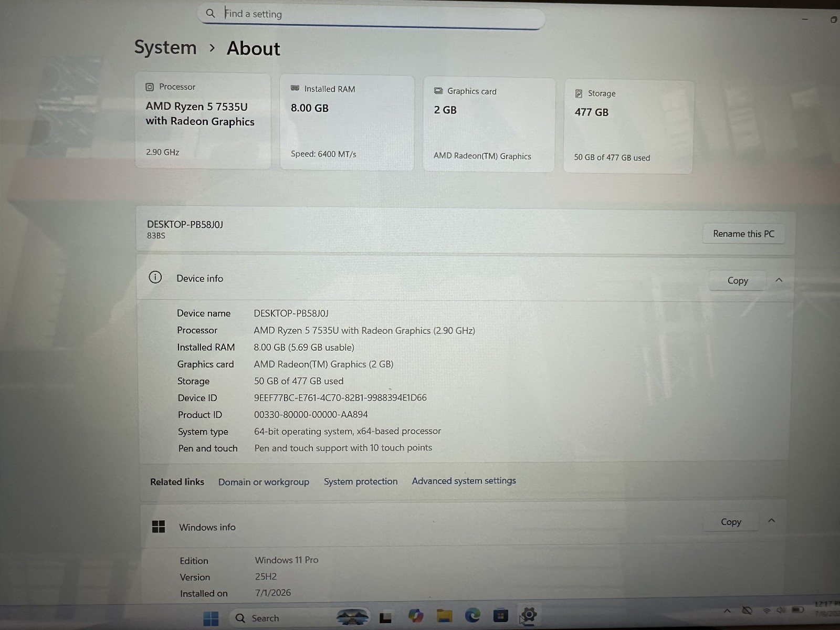
Task: Open the Processor info card
Action: coord(203,120)
